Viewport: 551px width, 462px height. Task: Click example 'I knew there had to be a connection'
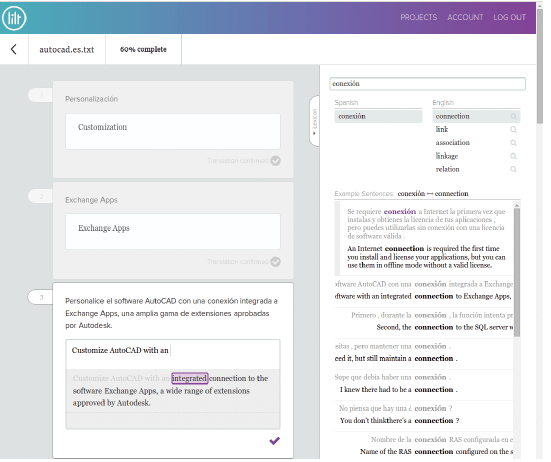coord(398,390)
